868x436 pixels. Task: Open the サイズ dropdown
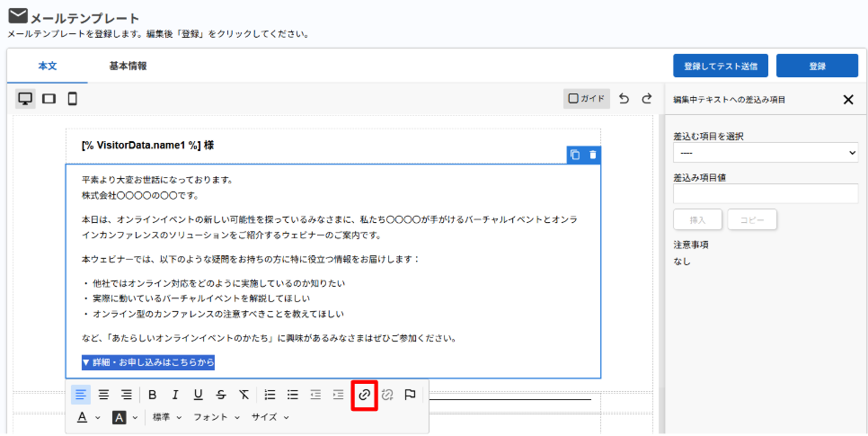(x=270, y=417)
